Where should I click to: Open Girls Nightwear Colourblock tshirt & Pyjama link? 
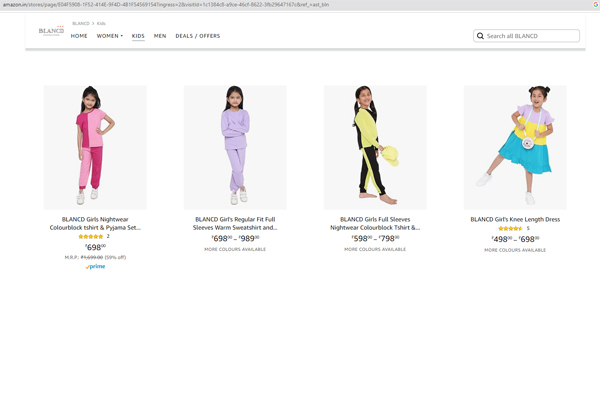click(x=95, y=223)
